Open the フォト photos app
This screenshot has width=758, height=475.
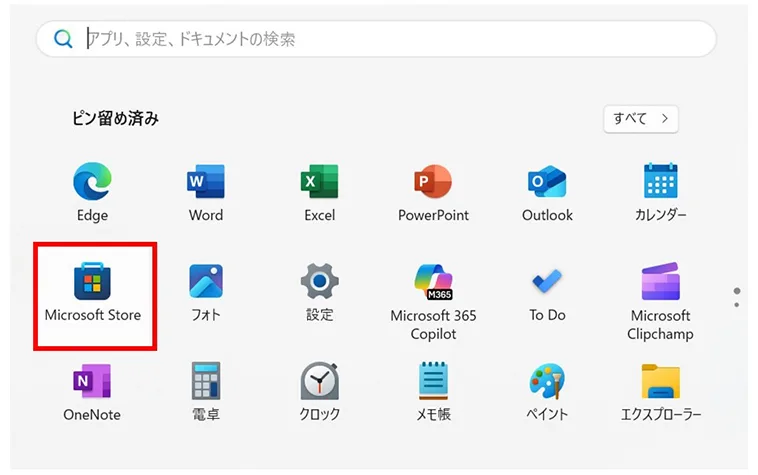(206, 282)
